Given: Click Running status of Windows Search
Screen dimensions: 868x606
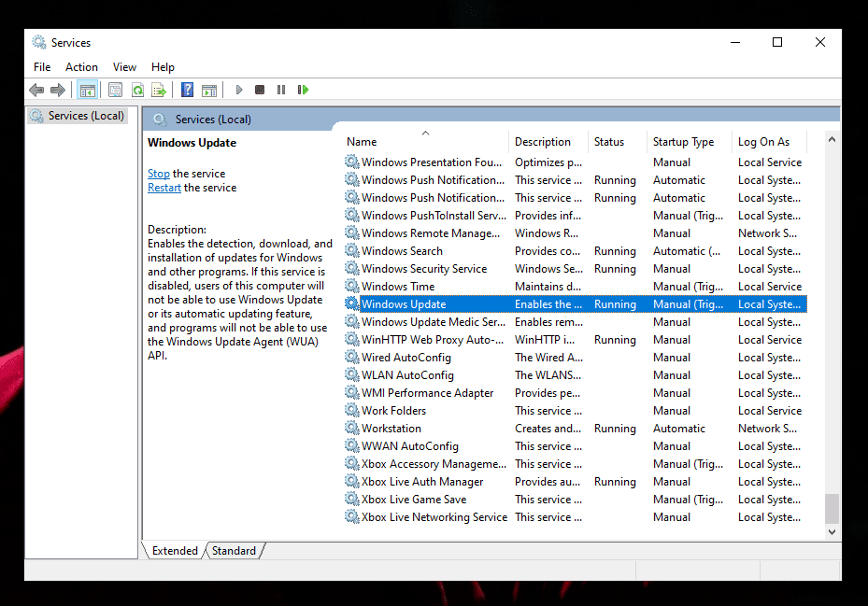Looking at the screenshot, I should coord(615,251).
